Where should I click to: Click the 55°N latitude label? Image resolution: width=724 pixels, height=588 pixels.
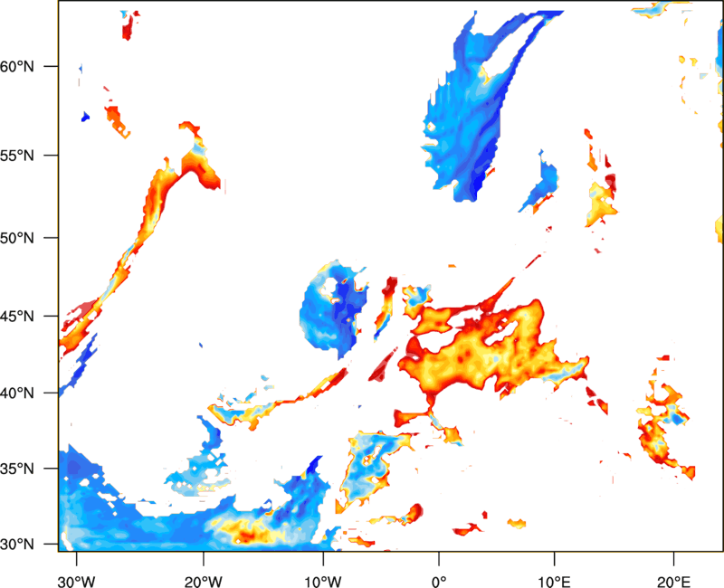coord(17,156)
